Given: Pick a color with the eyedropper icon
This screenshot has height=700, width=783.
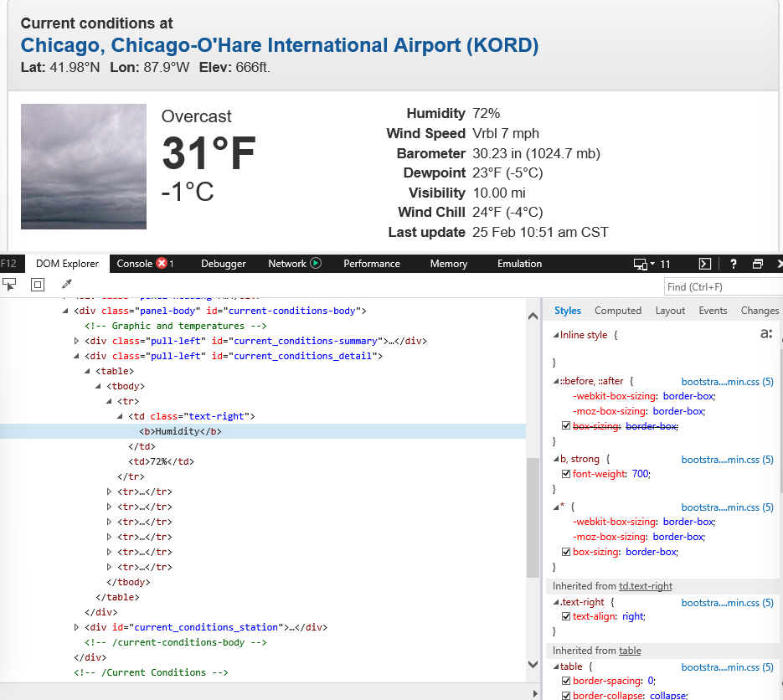Looking at the screenshot, I should coord(66,284).
